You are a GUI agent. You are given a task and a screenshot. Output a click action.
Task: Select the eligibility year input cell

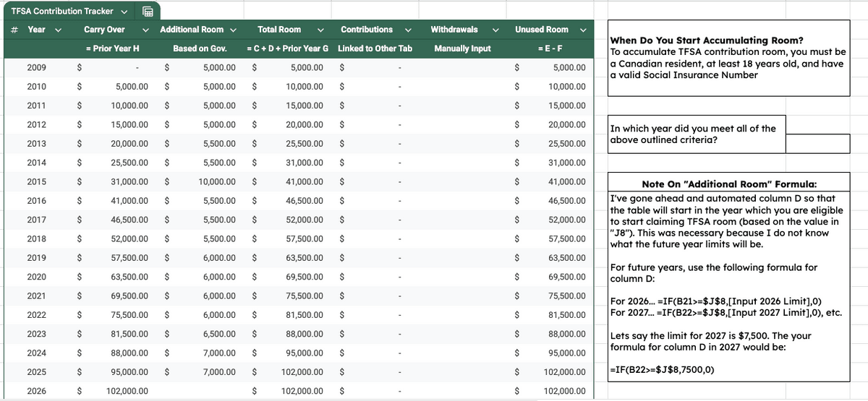tap(817, 143)
